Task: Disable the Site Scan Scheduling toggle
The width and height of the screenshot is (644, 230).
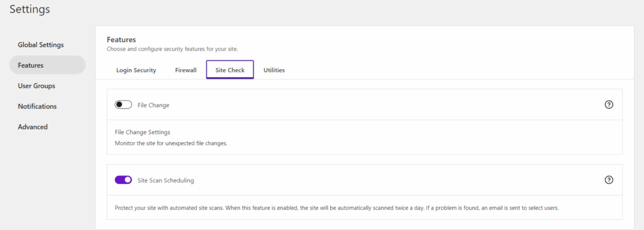Action: coord(123,180)
